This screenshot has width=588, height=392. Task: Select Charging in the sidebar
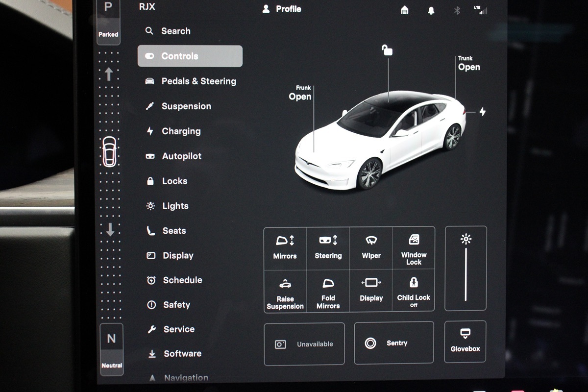pyautogui.click(x=181, y=131)
